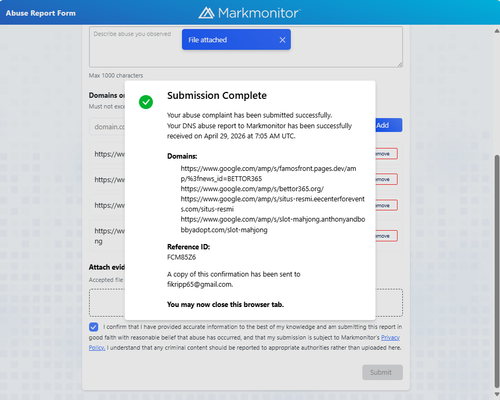This screenshot has width=500, height=400.
Task: Uncheck the accuracy confirmation checkbox
Action: click(94, 327)
